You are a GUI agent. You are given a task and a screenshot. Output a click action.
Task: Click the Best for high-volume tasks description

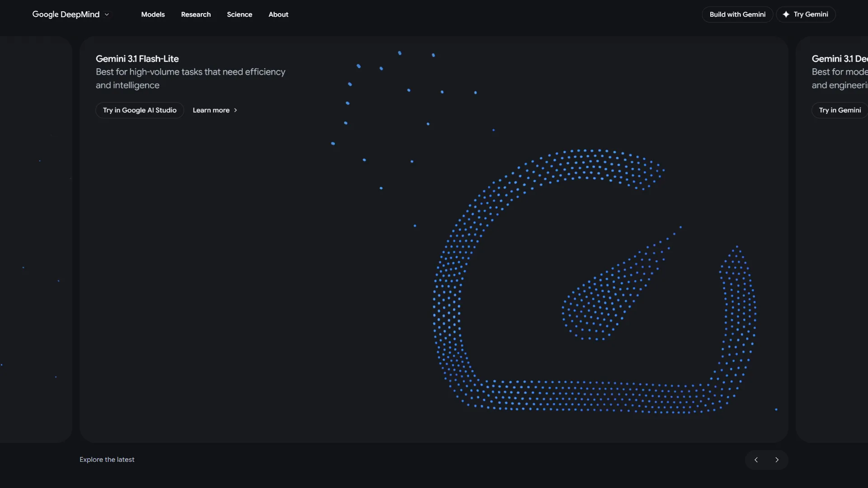click(x=190, y=79)
